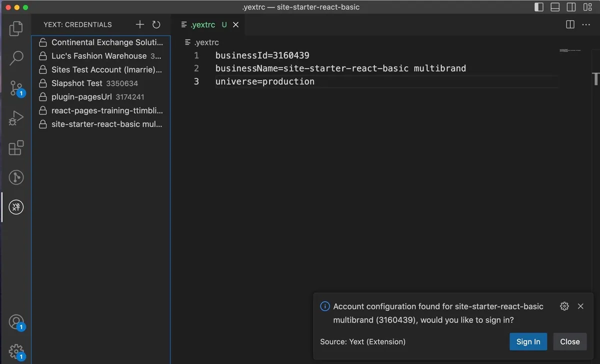Open the Search view
The image size is (600, 364).
click(16, 58)
